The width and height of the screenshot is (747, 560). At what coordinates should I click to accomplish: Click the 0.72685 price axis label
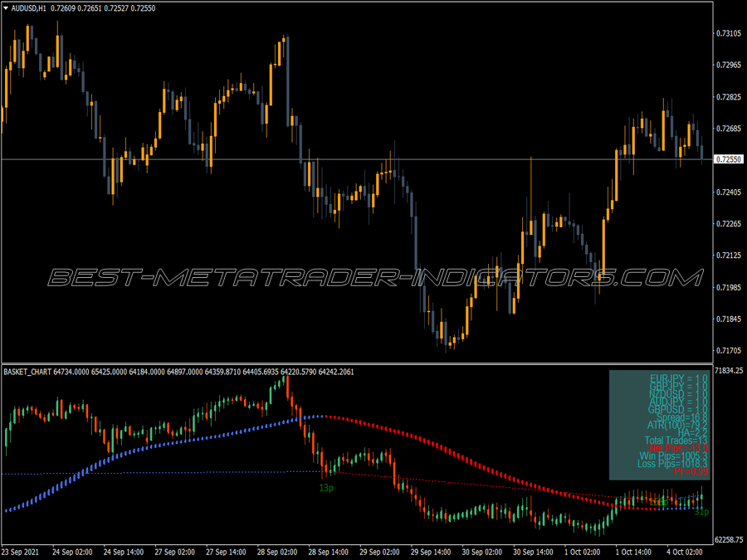coord(729,129)
